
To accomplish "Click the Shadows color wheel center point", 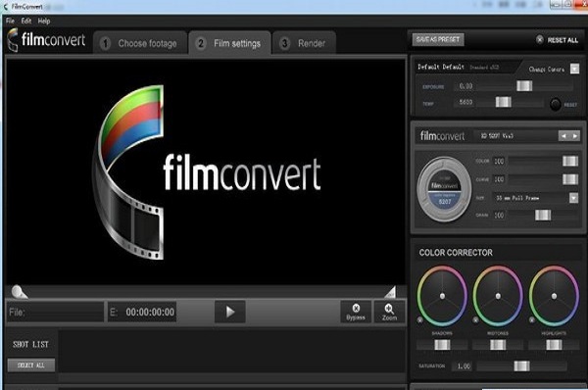I will [x=443, y=296].
